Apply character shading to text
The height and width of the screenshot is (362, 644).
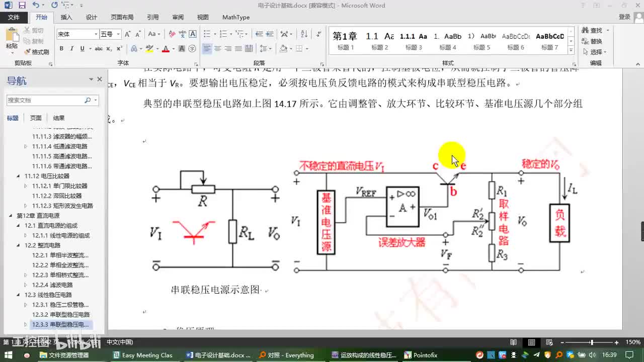pyautogui.click(x=182, y=49)
